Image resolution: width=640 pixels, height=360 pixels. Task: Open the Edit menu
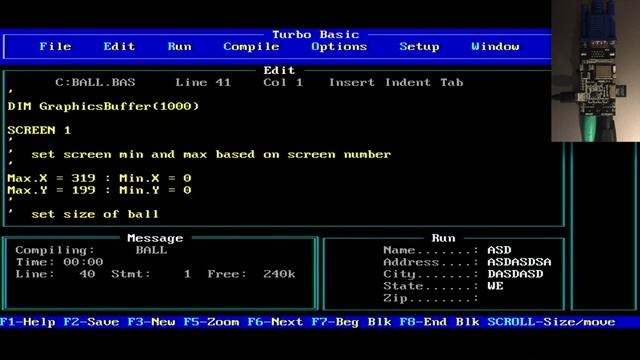119,47
